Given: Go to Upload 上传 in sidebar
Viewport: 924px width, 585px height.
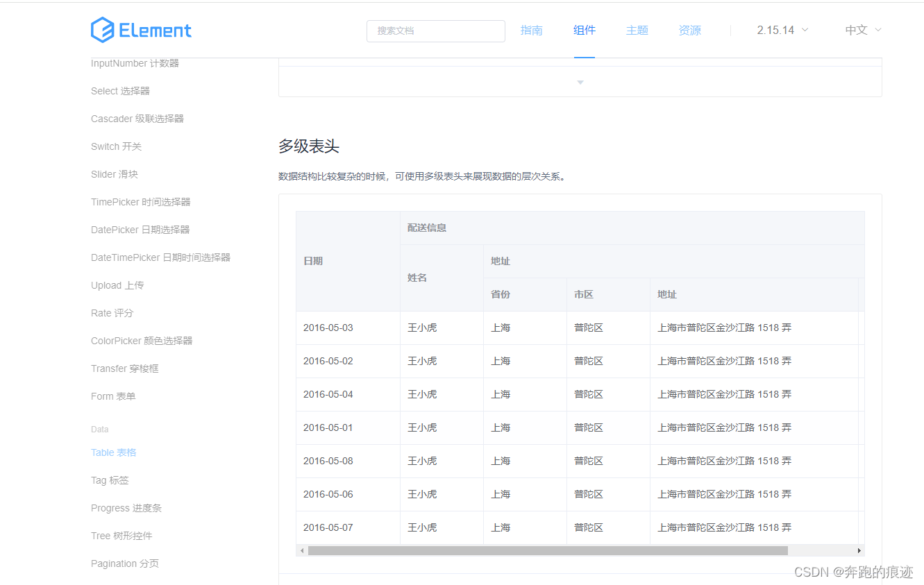Looking at the screenshot, I should click(x=117, y=285).
